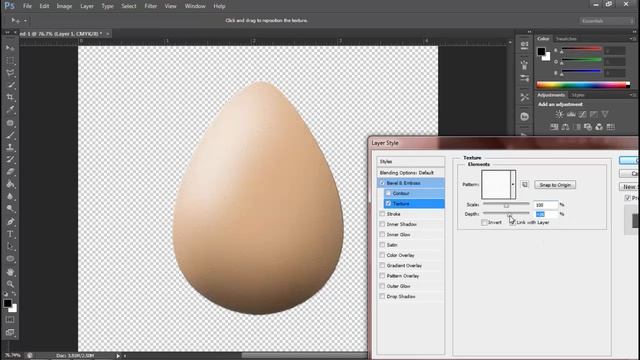This screenshot has width=640, height=360.
Task: Select the Eyedropper tool
Action: pos(10,110)
